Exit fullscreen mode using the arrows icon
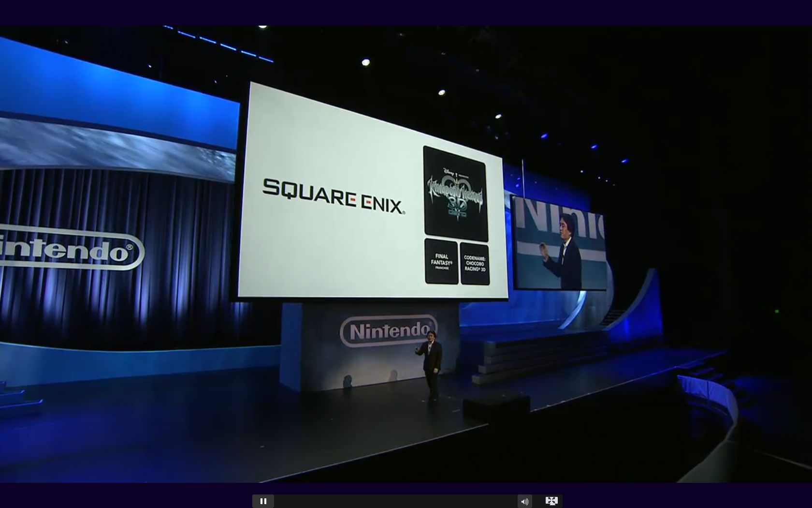Viewport: 812px width, 508px height. 551,501
